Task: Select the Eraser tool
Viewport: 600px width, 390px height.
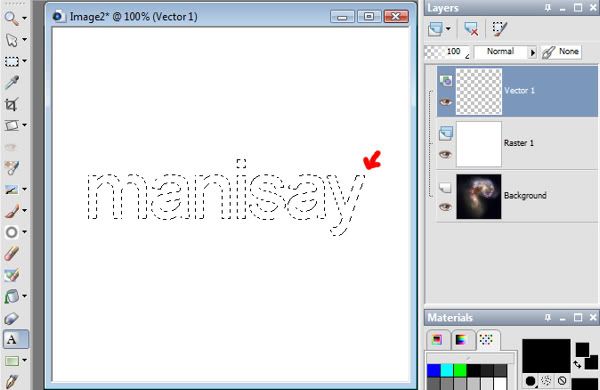Action: (11, 318)
